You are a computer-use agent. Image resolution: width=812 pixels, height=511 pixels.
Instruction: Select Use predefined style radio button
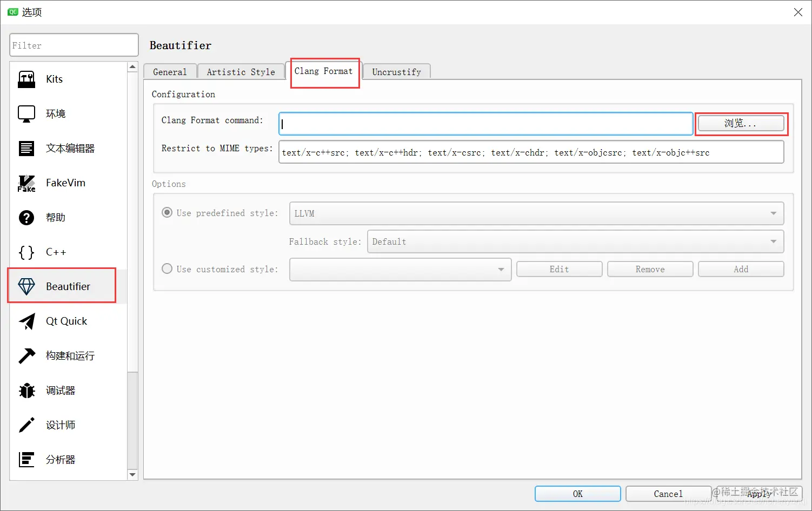coord(167,212)
